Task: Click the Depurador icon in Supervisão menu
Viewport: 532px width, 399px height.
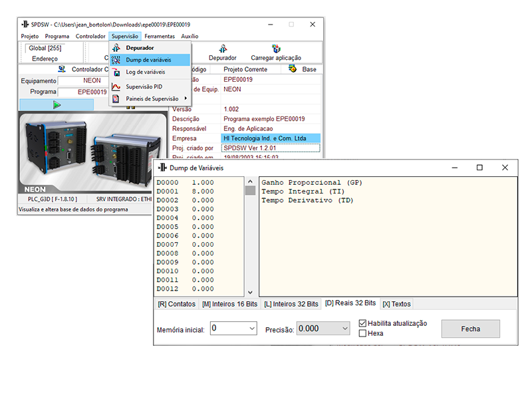Action: pos(116,48)
